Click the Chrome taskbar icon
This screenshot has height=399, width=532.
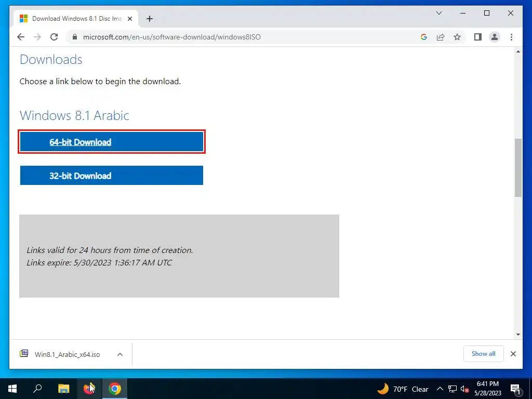(115, 389)
